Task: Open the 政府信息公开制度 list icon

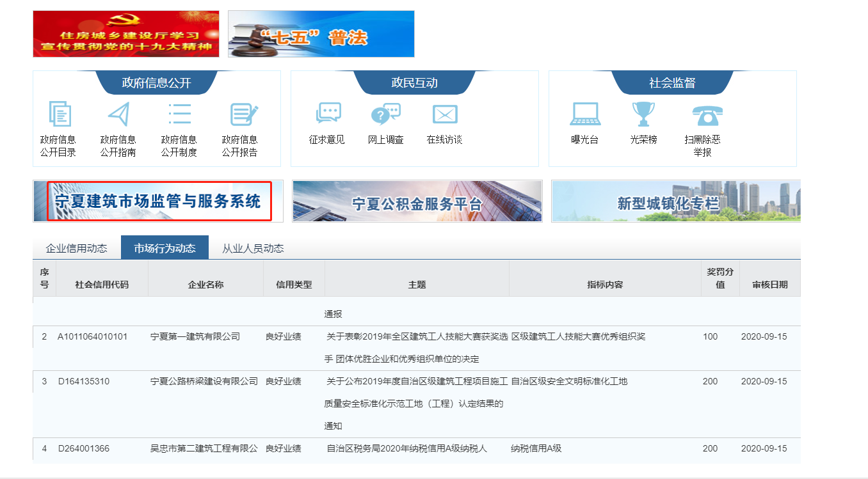Action: tap(179, 114)
